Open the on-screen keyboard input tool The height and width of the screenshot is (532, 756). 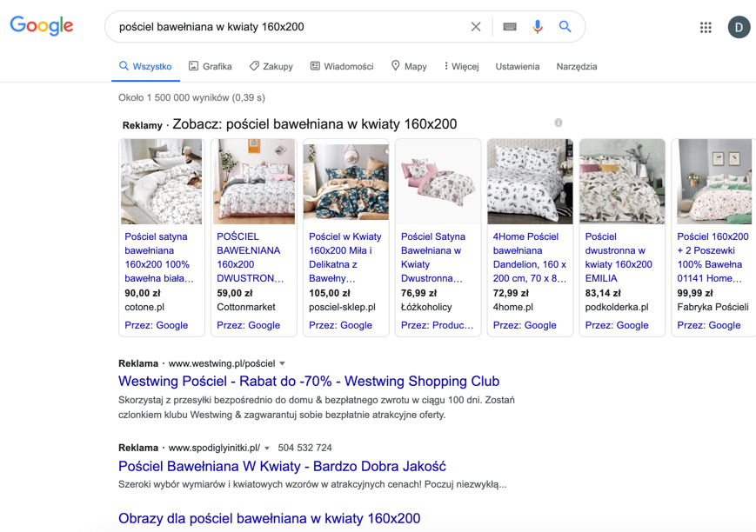(x=510, y=27)
